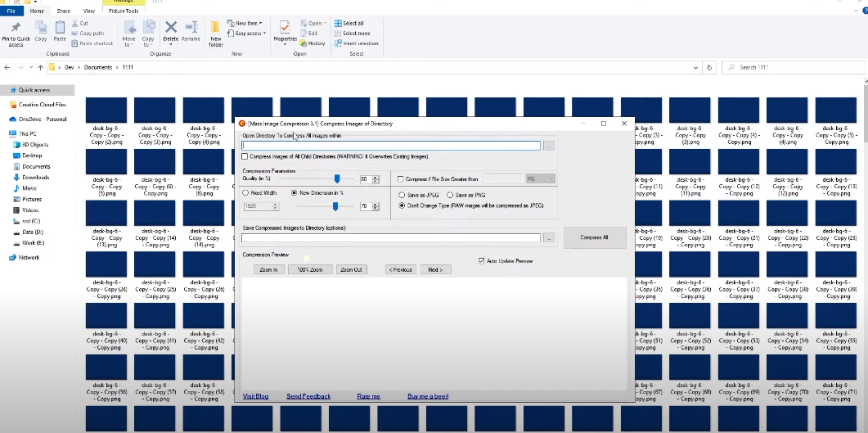Adjust the Quality value stepper
The width and height of the screenshot is (868, 433).
[x=376, y=179]
